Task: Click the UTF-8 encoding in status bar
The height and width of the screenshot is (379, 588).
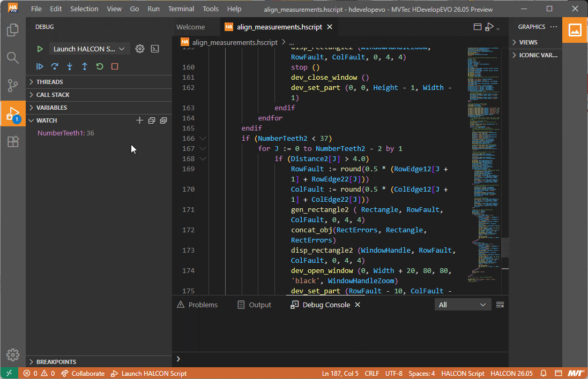Action: [393, 373]
